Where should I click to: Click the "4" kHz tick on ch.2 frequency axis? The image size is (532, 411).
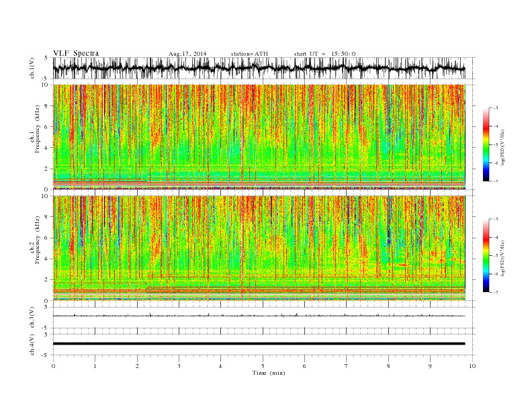point(46,259)
